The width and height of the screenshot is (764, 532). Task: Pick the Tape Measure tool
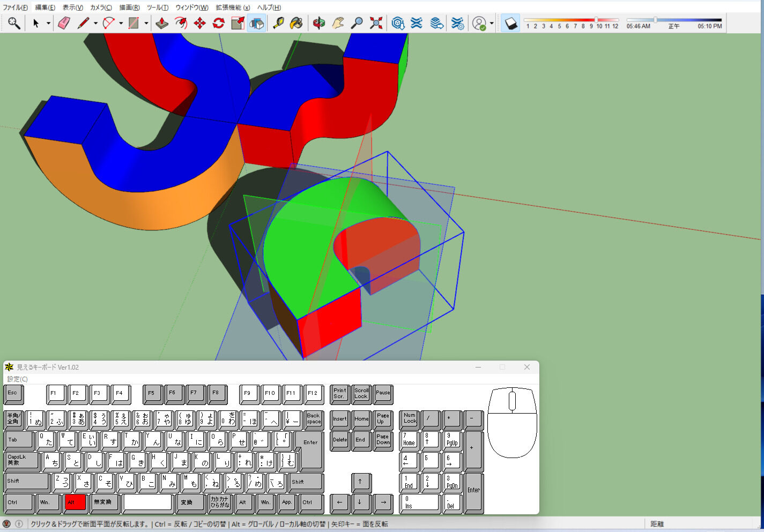point(278,23)
